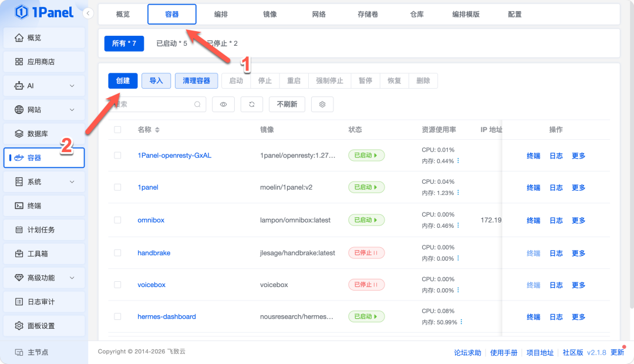Image resolution: width=634 pixels, height=364 pixels.
Task: Check the 1panel row checkbox
Action: (117, 187)
